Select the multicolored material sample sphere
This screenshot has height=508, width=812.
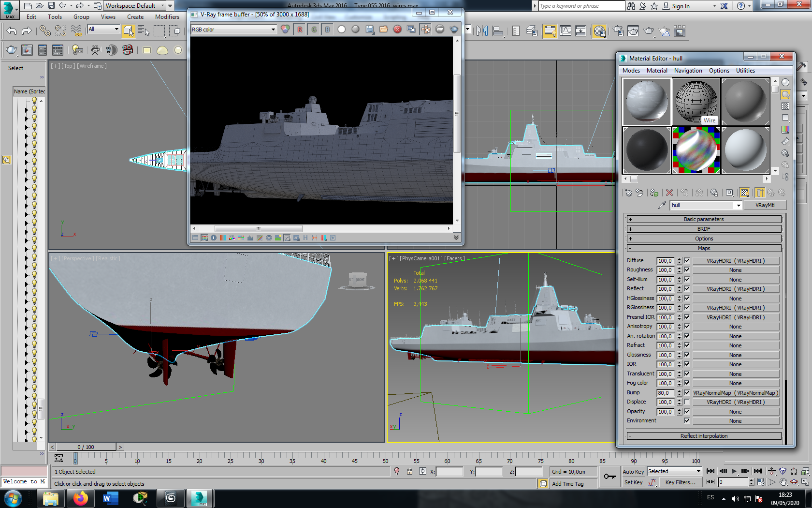pyautogui.click(x=696, y=150)
